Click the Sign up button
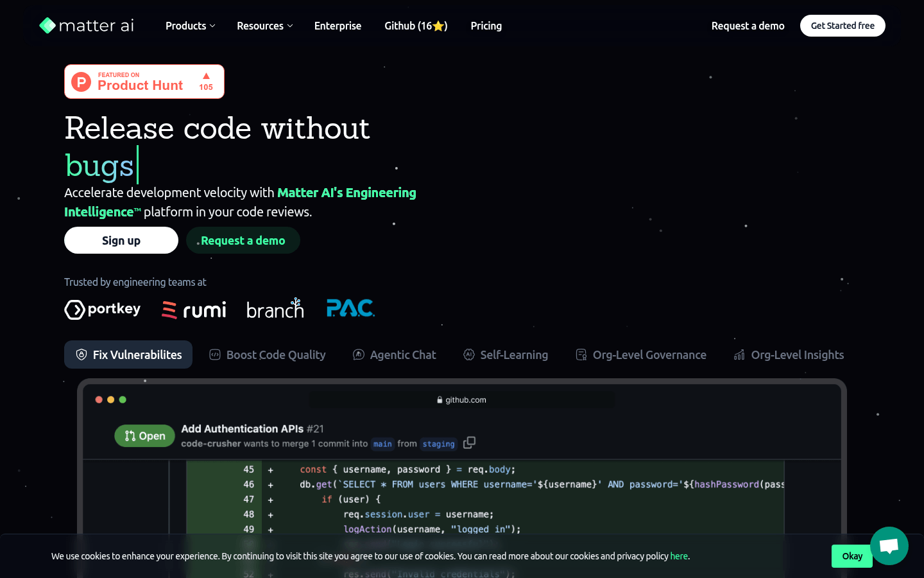924x578 pixels. point(121,240)
